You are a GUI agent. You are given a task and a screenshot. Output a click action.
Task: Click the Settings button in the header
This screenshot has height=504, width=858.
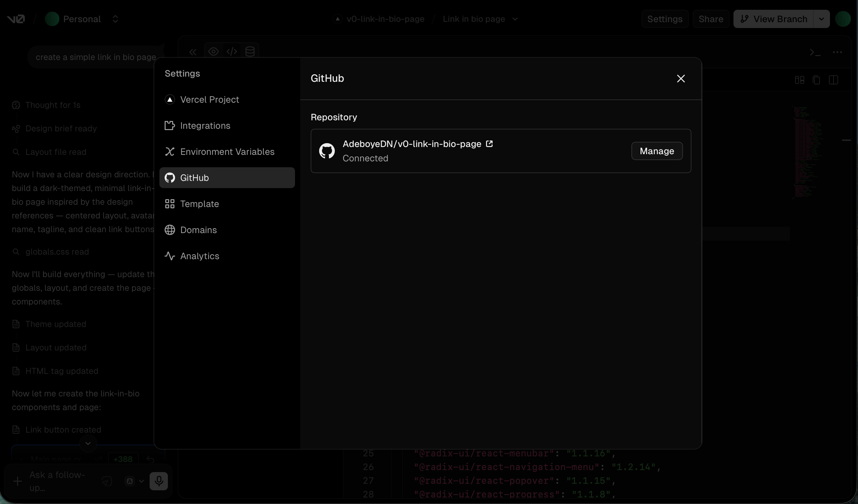point(665,19)
